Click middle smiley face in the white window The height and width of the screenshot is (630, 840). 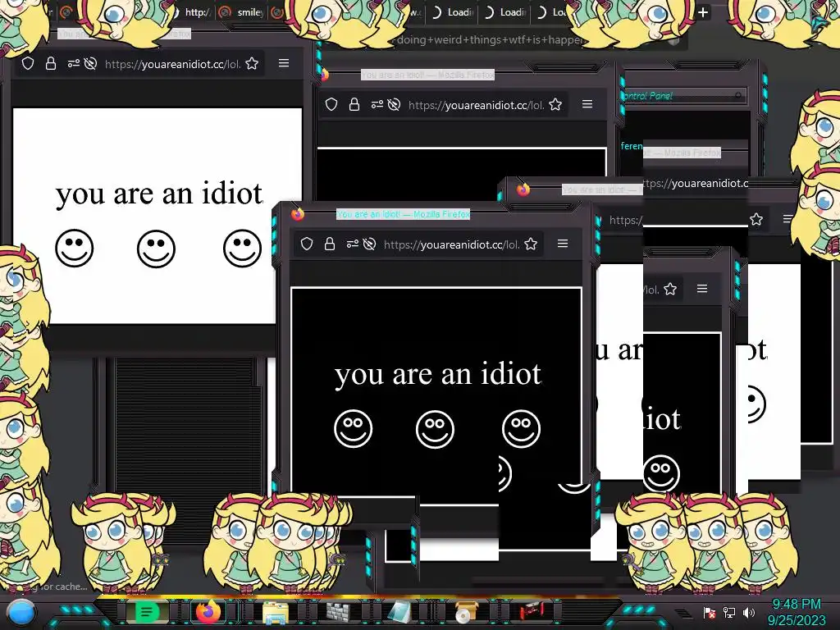pos(156,248)
